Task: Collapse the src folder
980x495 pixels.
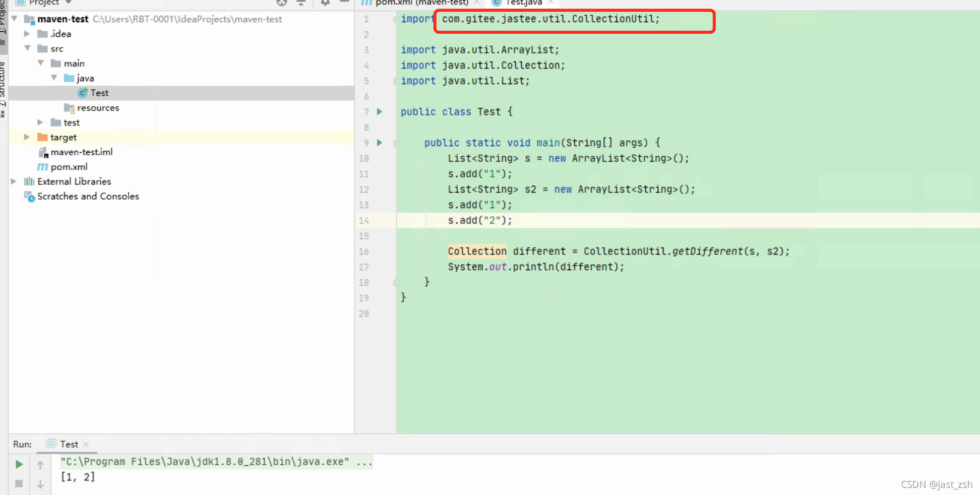Action: click(x=27, y=48)
